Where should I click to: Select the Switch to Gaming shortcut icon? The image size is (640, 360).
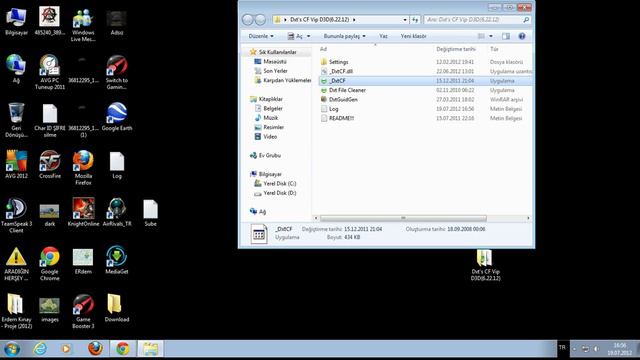coord(117,72)
